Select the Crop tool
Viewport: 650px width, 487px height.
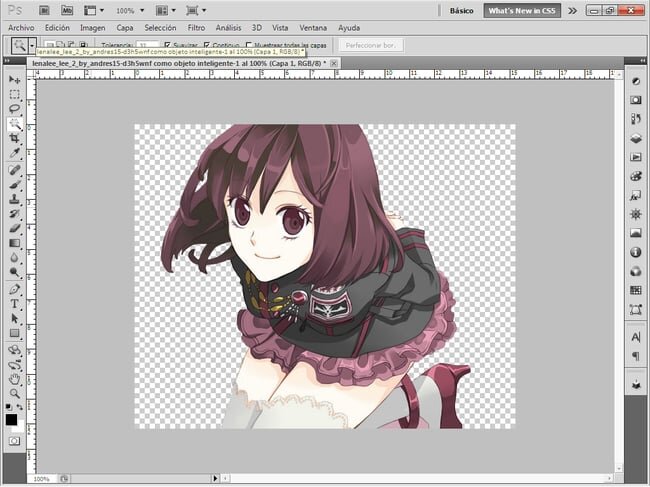pos(15,138)
